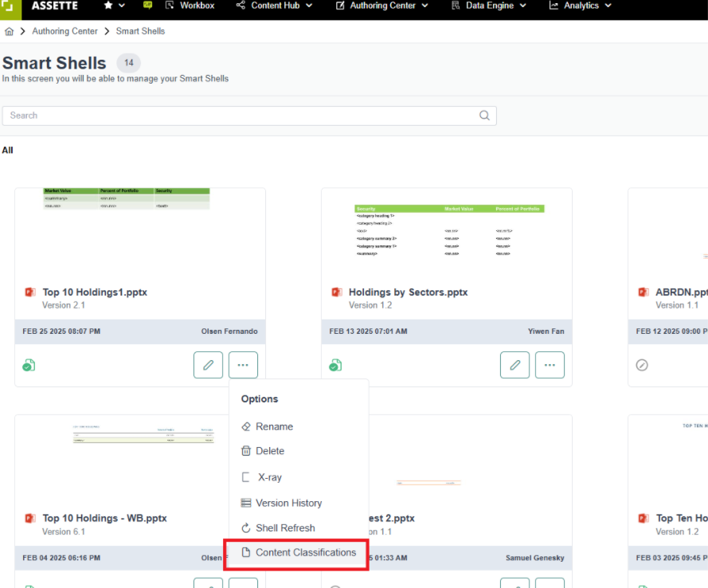Click the 'Options' menu header
The image size is (708, 588).
260,399
